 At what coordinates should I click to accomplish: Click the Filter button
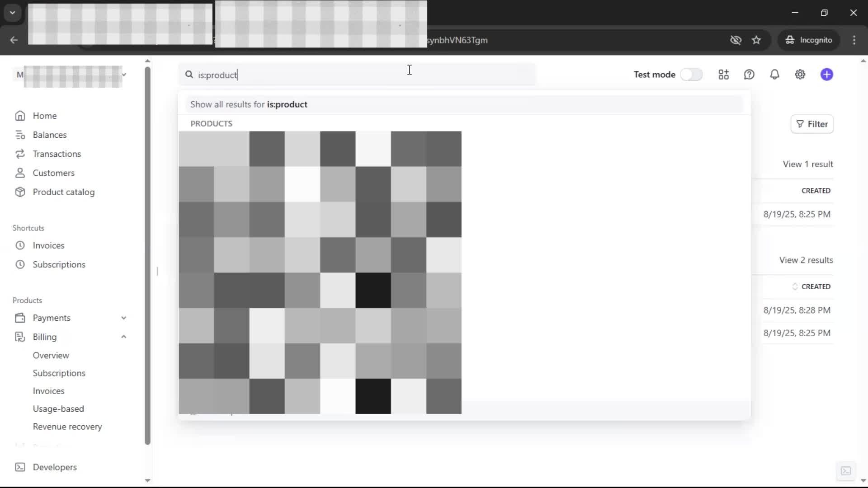pyautogui.click(x=812, y=124)
